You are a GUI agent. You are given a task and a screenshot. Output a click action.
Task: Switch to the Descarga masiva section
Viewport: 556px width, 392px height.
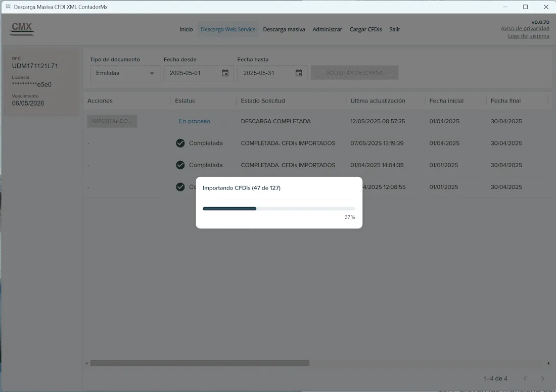coord(284,29)
